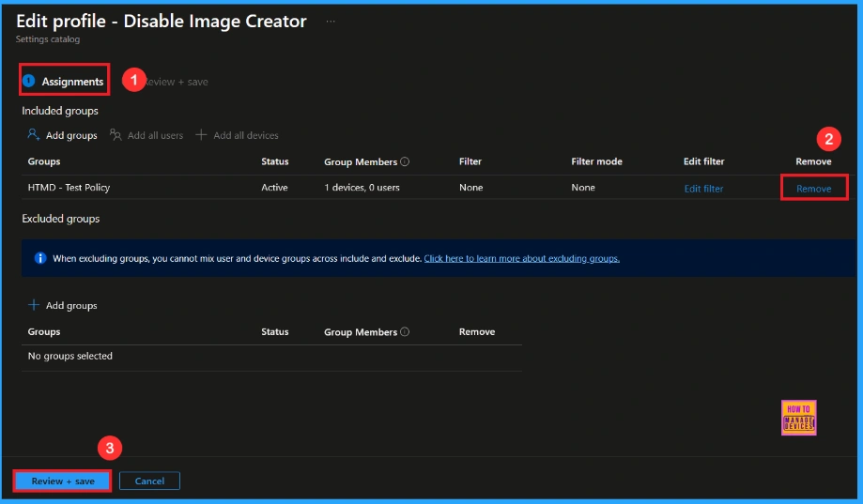
Task: Click the blue info icon in banner
Action: pos(40,258)
